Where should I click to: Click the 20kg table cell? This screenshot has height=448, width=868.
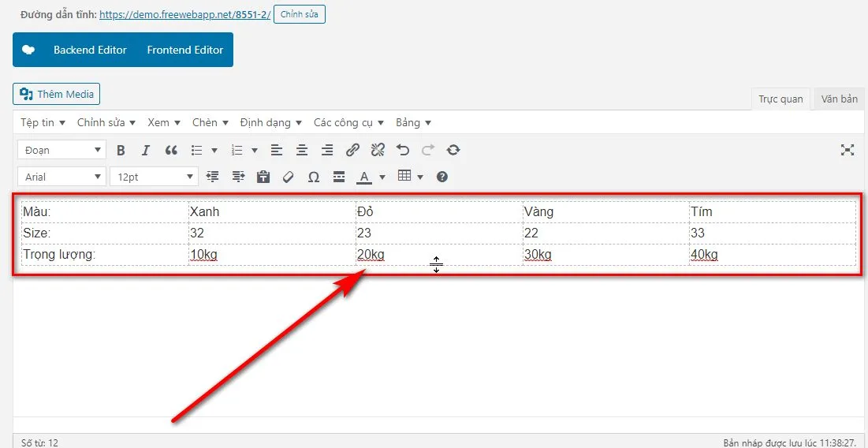[439, 255]
